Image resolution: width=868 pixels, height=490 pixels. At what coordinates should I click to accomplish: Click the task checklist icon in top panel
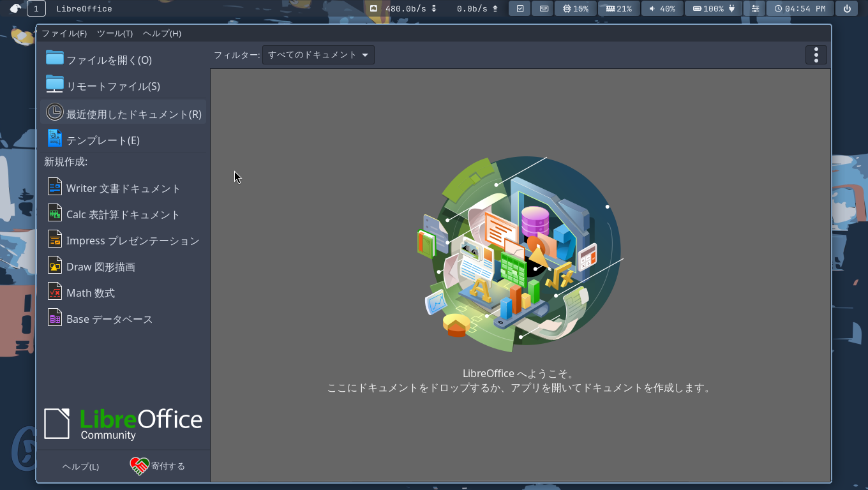520,9
